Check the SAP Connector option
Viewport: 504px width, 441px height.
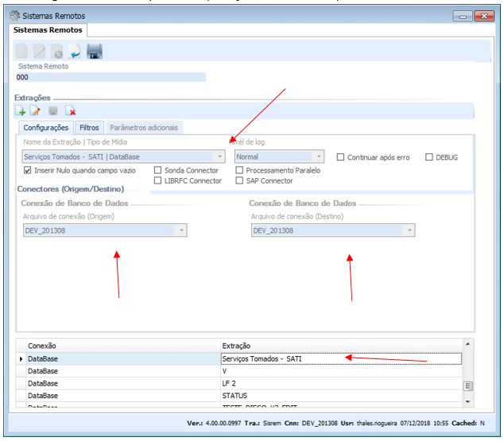(x=239, y=180)
